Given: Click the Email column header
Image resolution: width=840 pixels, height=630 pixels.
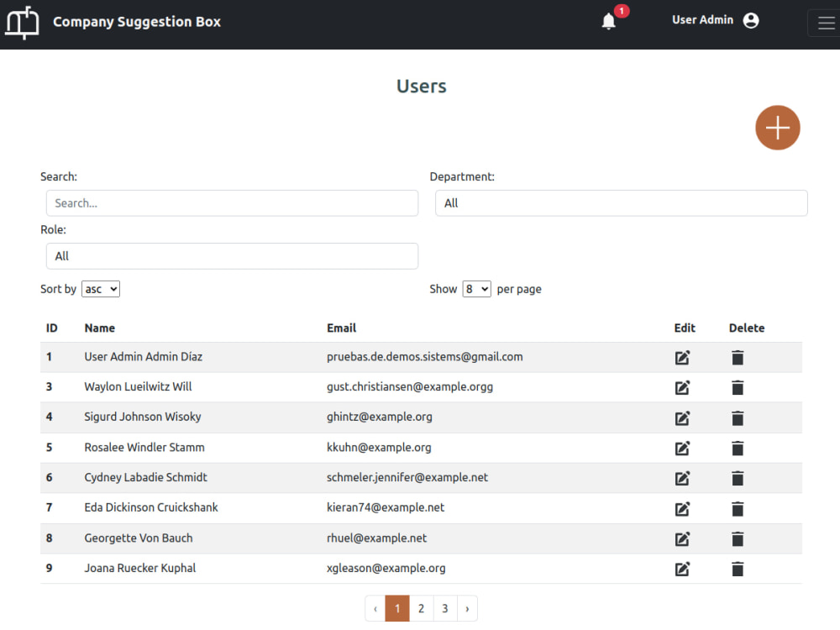Looking at the screenshot, I should click(x=341, y=328).
